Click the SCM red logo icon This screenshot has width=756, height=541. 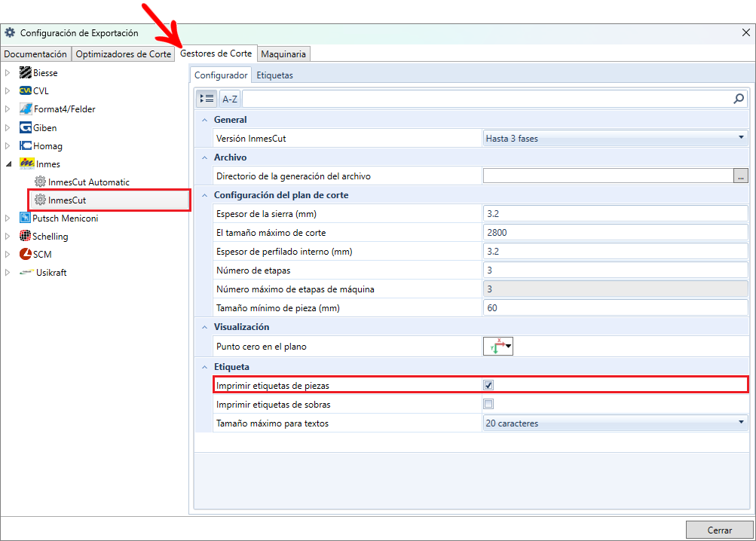26,254
